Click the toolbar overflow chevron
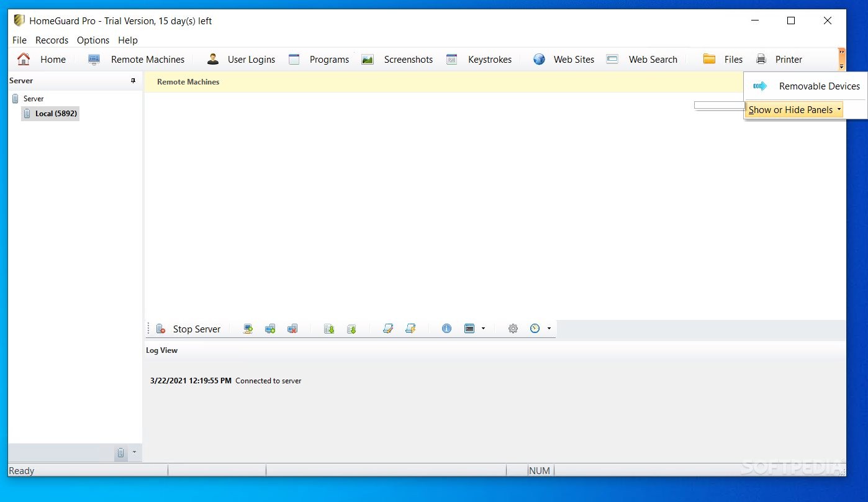Image resolution: width=868 pixels, height=502 pixels. [842, 60]
